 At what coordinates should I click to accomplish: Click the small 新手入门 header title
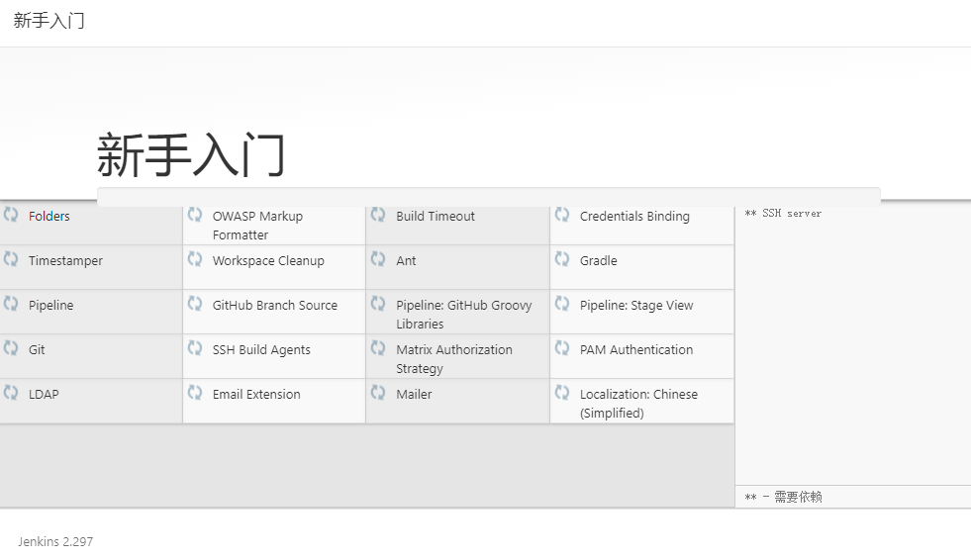click(49, 21)
